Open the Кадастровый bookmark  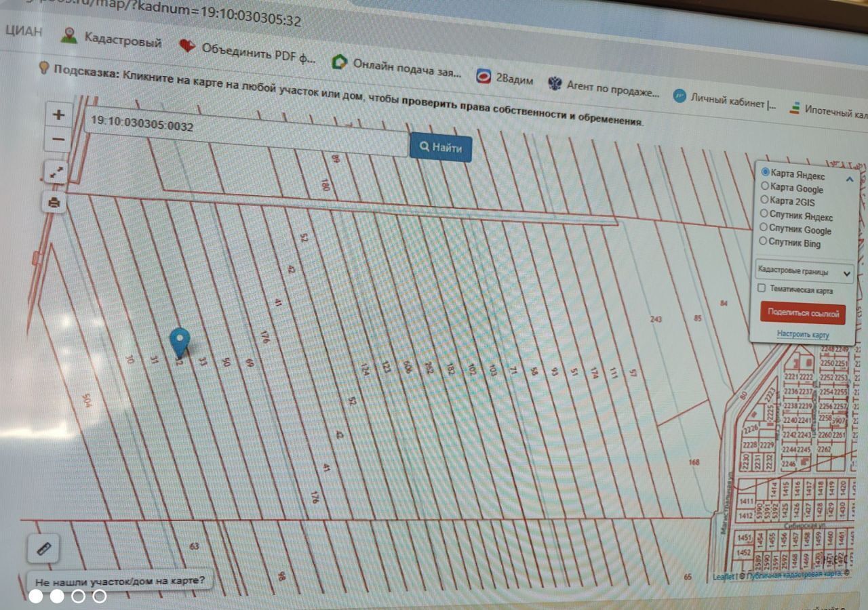(111, 39)
